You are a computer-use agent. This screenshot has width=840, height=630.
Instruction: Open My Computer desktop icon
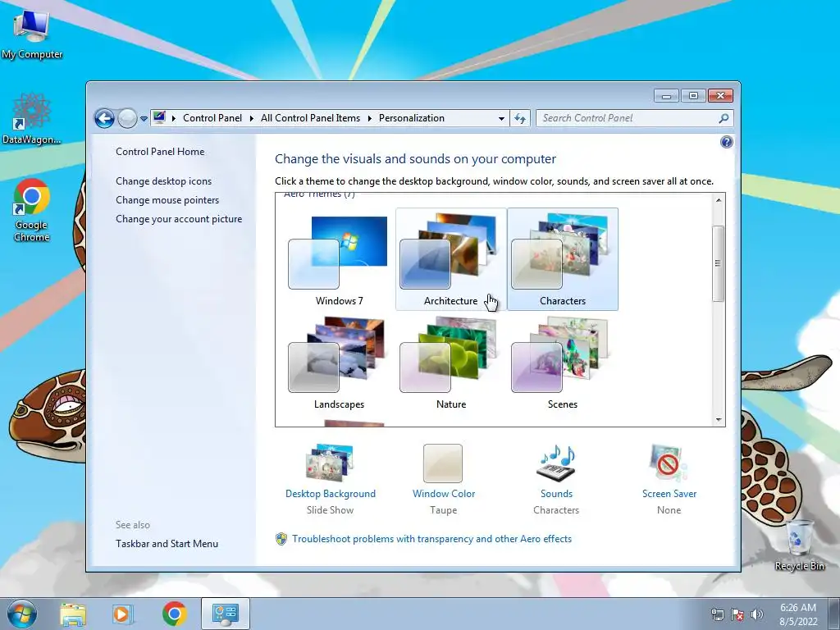(x=32, y=33)
